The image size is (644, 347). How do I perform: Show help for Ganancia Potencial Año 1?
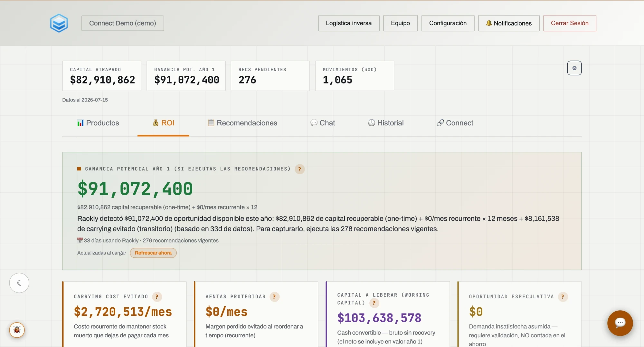click(299, 169)
